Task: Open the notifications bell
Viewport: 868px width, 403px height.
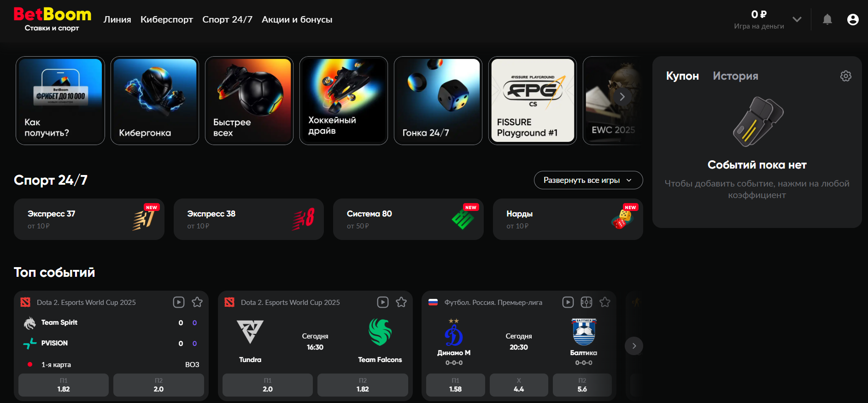Action: coord(827,19)
